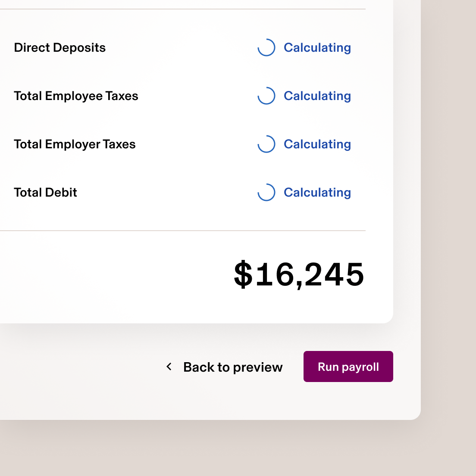
Task: Click the Total Employee Taxes loading spinner
Action: coord(266,96)
